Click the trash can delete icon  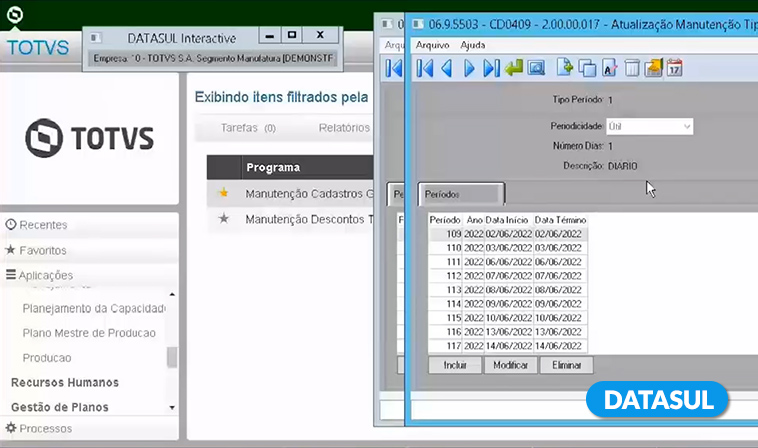click(x=632, y=68)
